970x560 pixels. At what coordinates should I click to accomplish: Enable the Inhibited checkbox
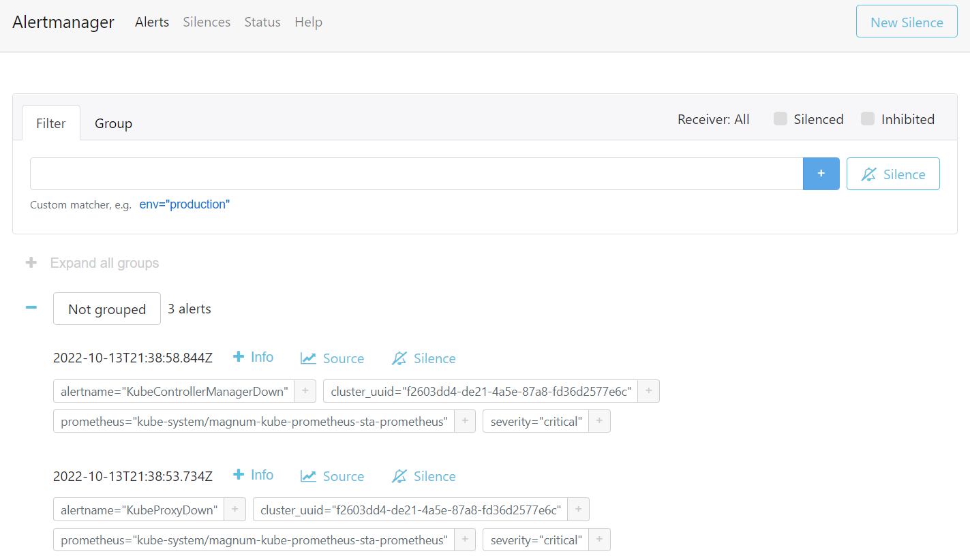tap(867, 118)
